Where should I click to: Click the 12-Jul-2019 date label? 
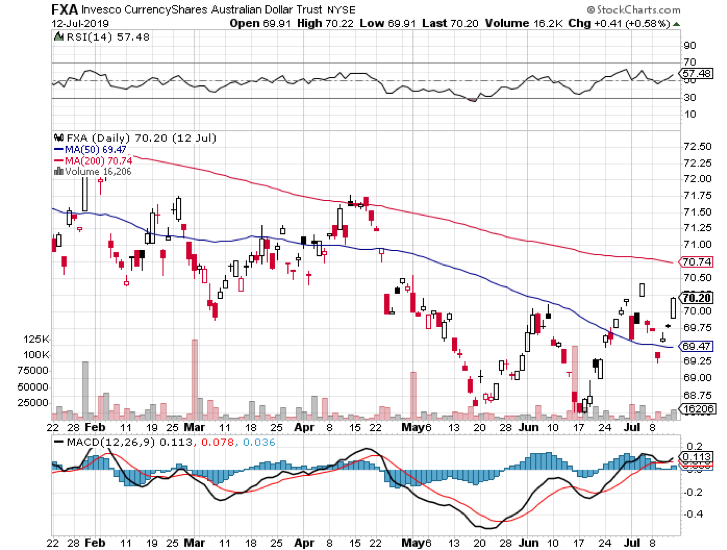(x=80, y=24)
